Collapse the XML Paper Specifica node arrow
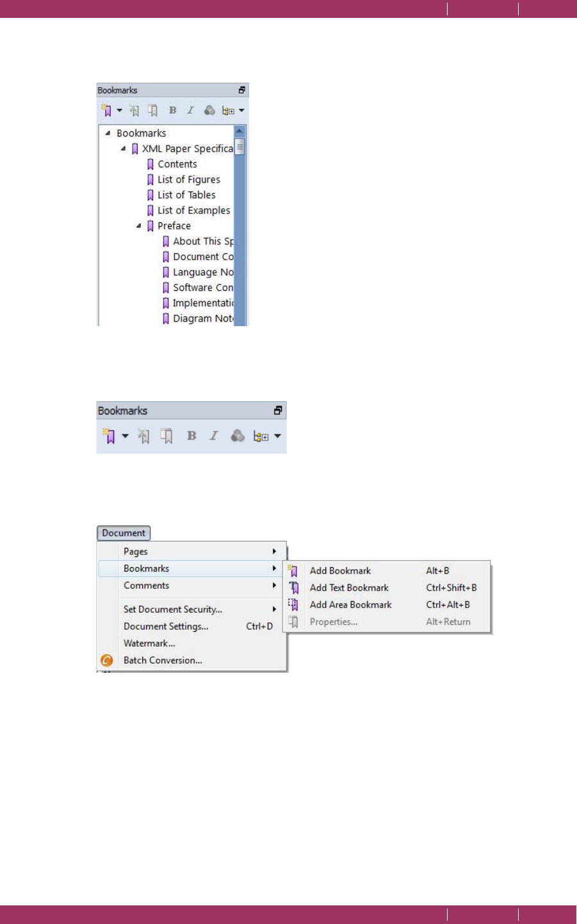 click(x=123, y=148)
